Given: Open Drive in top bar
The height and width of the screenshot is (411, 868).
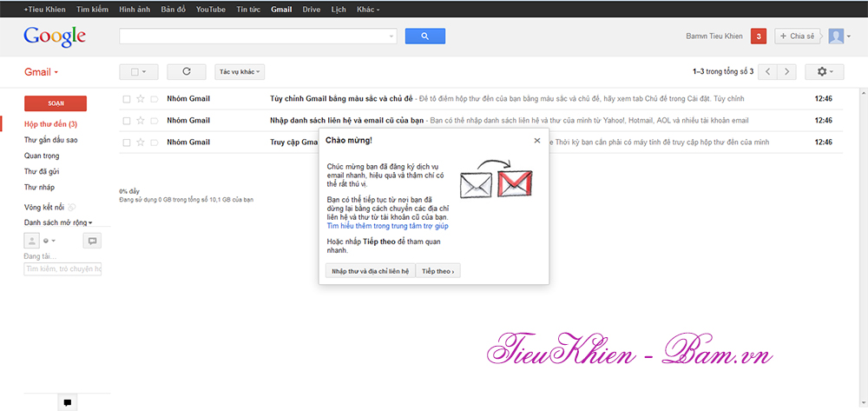Looking at the screenshot, I should pyautogui.click(x=312, y=10).
